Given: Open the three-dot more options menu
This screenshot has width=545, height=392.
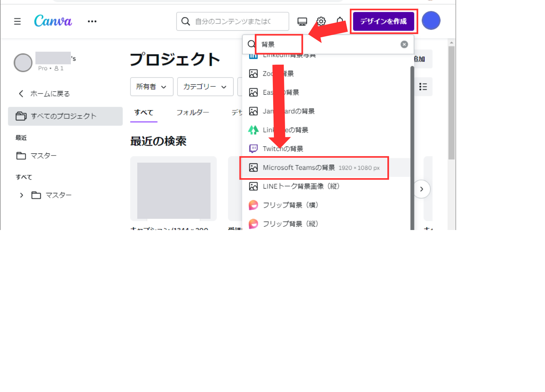Looking at the screenshot, I should pyautogui.click(x=92, y=21).
